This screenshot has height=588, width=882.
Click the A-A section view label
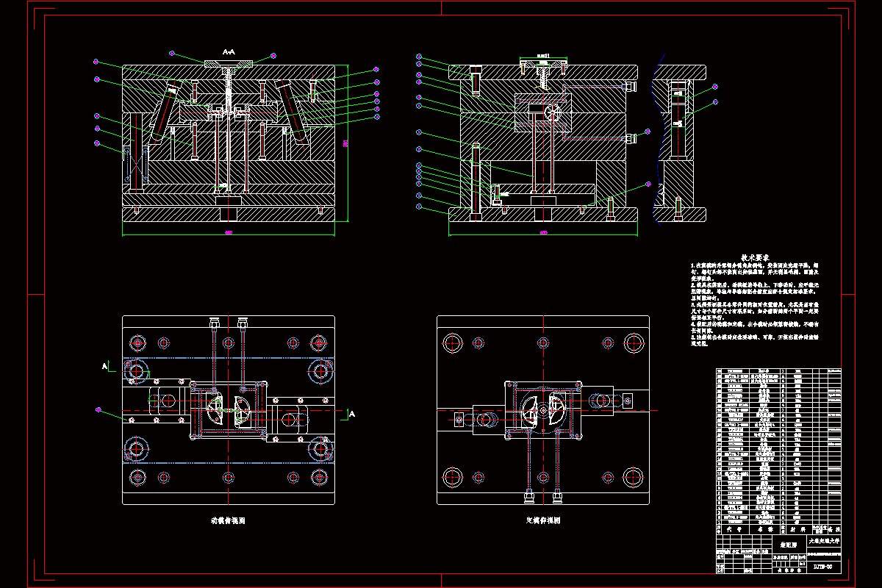pyautogui.click(x=229, y=52)
